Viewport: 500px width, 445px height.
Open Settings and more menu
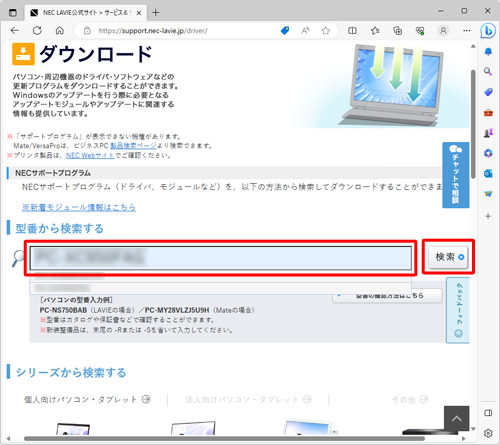tap(467, 31)
